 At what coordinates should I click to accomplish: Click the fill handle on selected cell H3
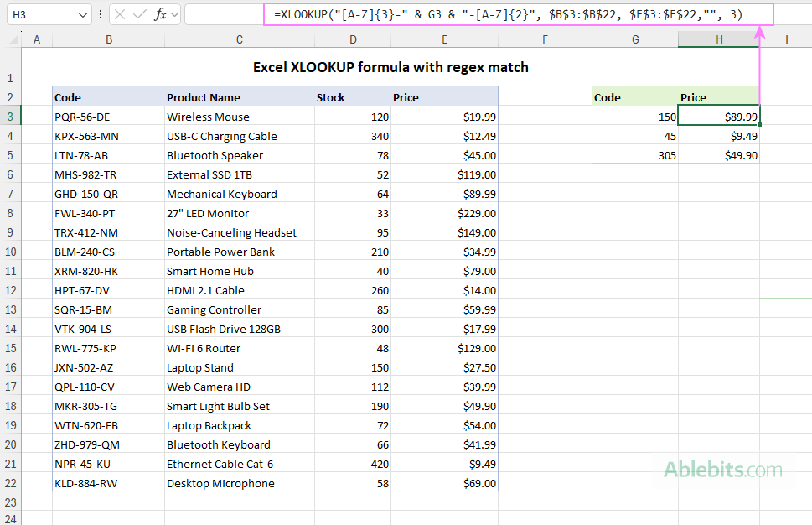pyautogui.click(x=759, y=125)
